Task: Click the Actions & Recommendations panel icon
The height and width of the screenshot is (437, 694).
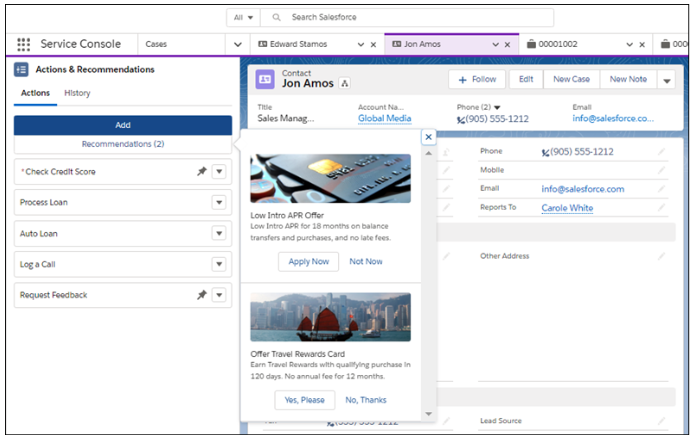Action: click(x=21, y=70)
